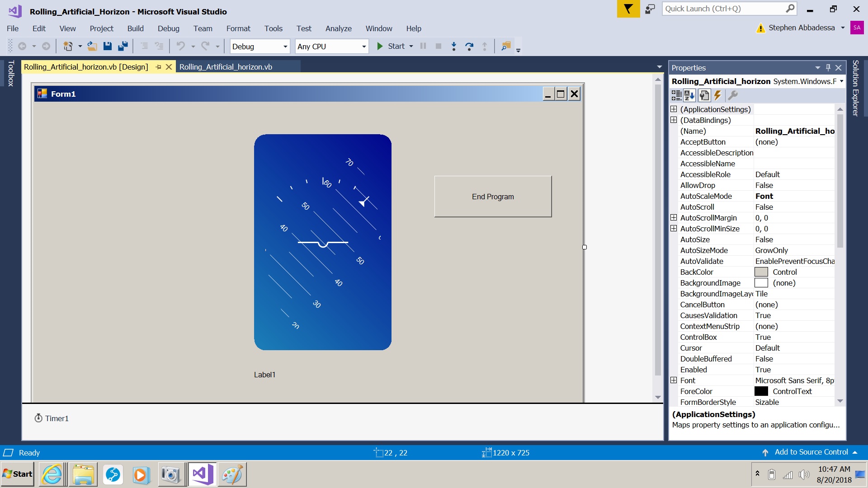Click the Step Into debug icon
Screen dimensions: 868x488
click(454, 46)
